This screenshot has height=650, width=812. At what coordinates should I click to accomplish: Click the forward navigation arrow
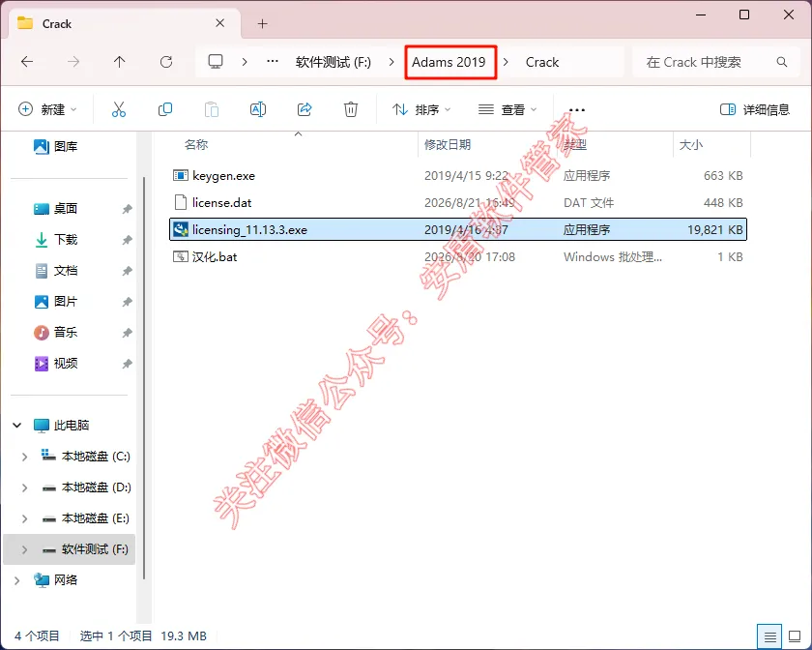[73, 62]
